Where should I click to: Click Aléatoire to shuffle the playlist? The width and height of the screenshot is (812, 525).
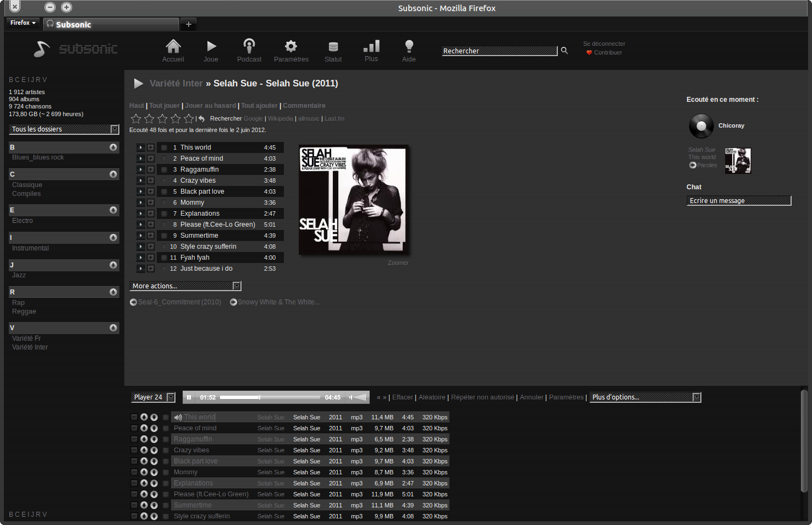[432, 397]
